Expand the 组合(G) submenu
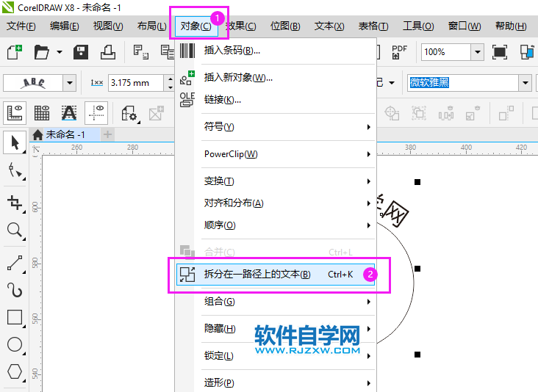The height and width of the screenshot is (392, 538). 276,302
